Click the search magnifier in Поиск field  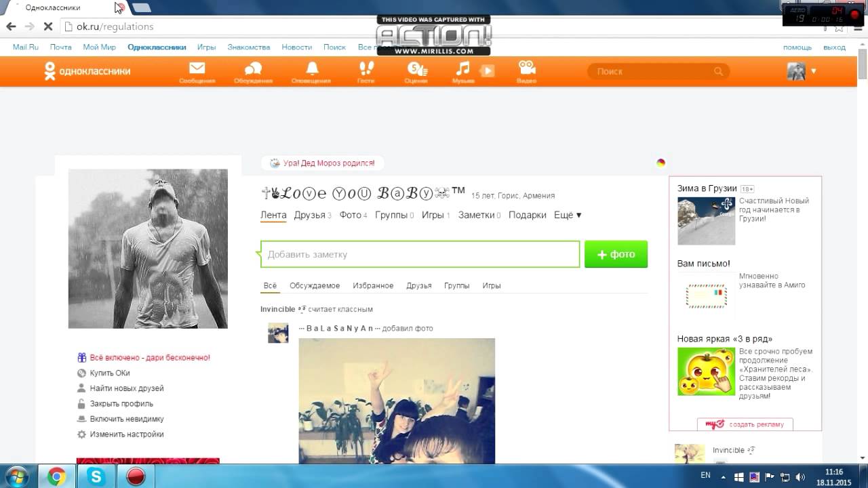(x=718, y=71)
